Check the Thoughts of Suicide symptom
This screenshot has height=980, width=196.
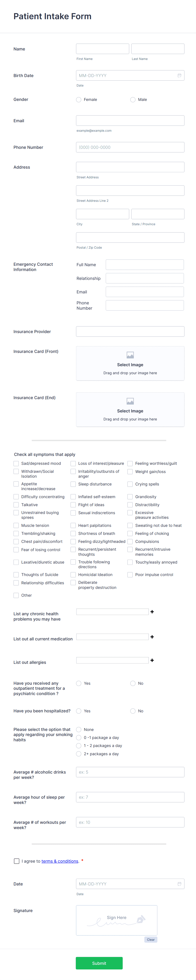tap(16, 575)
